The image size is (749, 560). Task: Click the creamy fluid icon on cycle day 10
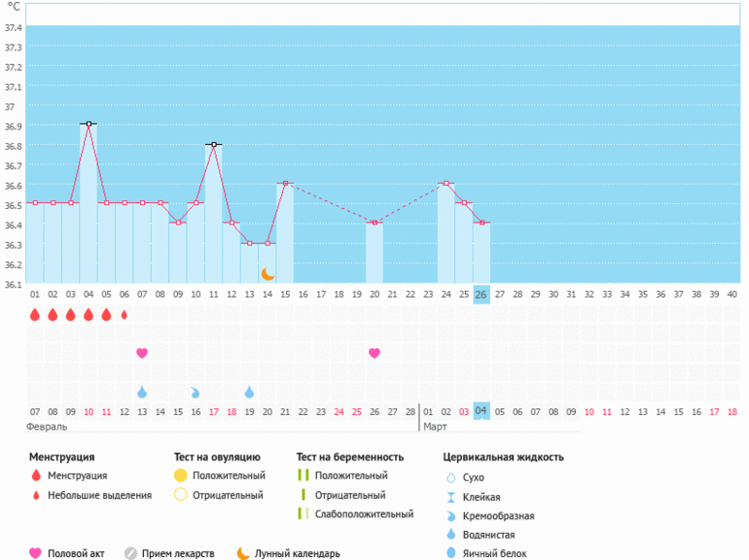coord(196,392)
